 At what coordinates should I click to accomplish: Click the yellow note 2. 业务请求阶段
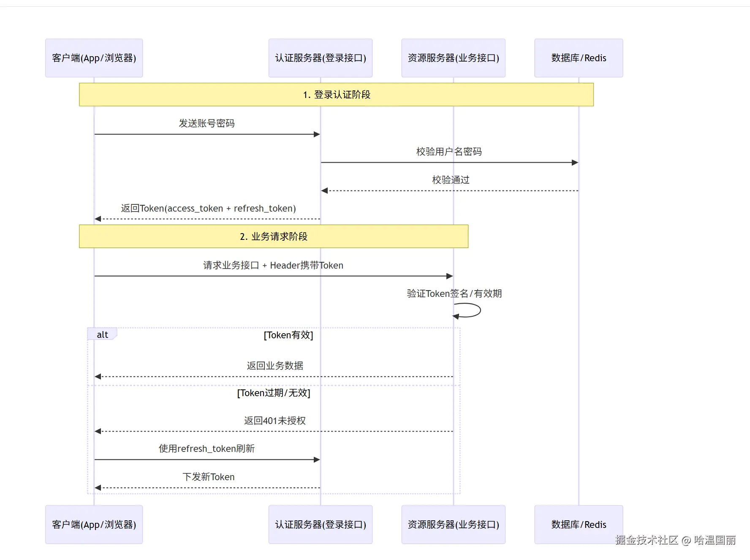point(273,237)
